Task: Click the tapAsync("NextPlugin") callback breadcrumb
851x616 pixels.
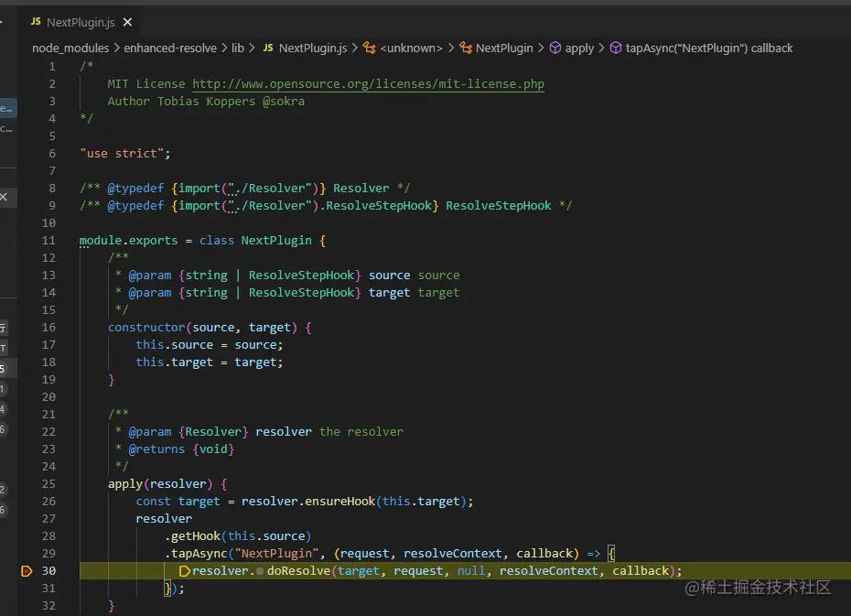Action: [x=709, y=49]
